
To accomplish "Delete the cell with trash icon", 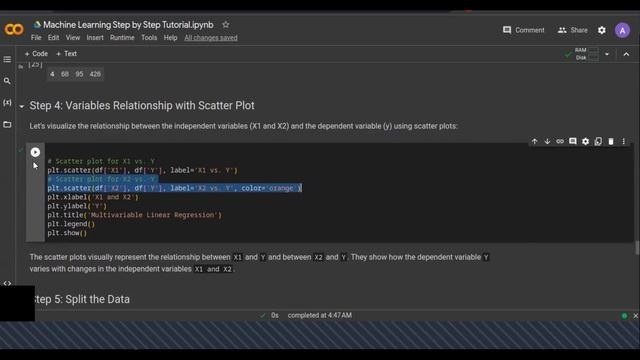I will [611, 141].
